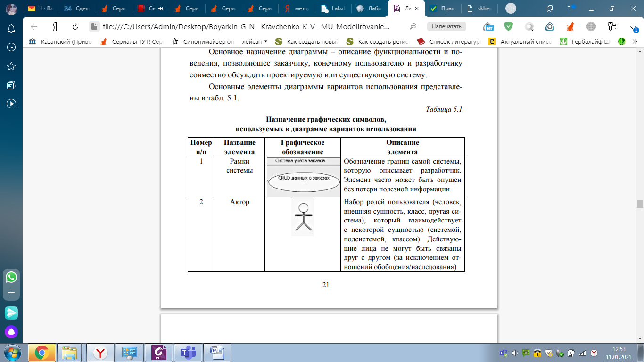Open the Yandex Disk extension icon
The height and width of the screenshot is (362, 644).
tap(550, 26)
